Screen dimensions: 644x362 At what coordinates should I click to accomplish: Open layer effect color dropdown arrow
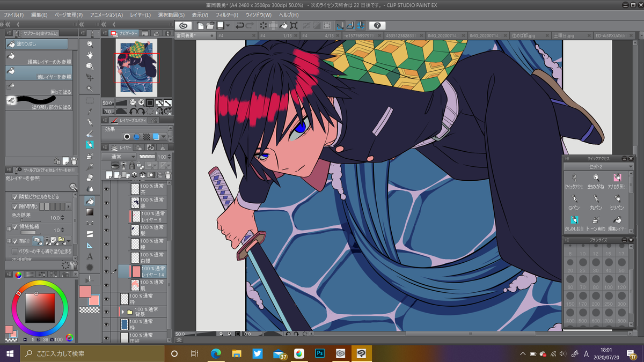(x=163, y=137)
